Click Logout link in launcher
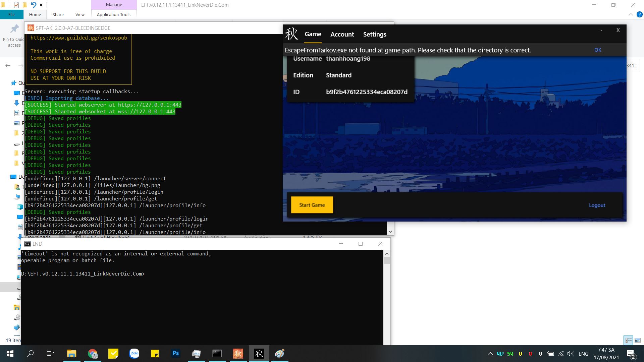 (597, 205)
